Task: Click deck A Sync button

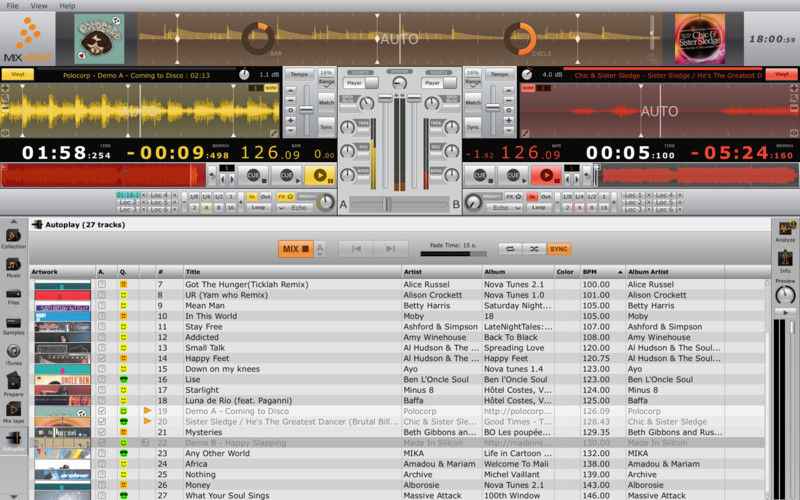Action: [327, 126]
